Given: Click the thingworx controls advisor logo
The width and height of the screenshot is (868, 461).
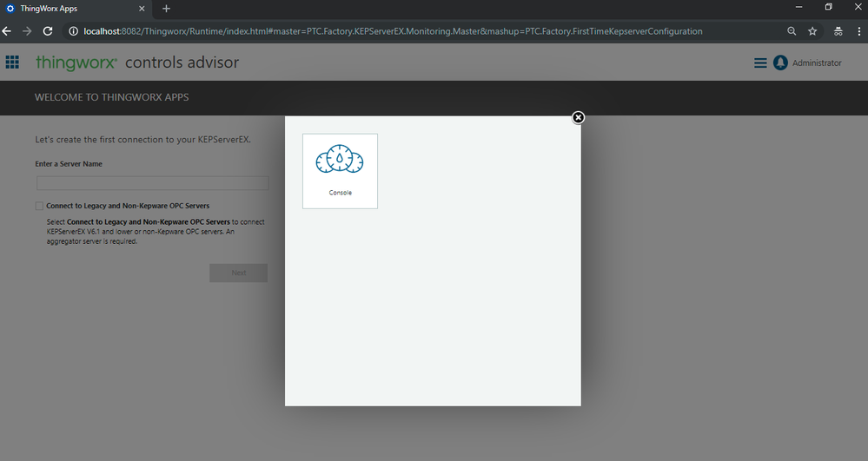Looking at the screenshot, I should [137, 62].
